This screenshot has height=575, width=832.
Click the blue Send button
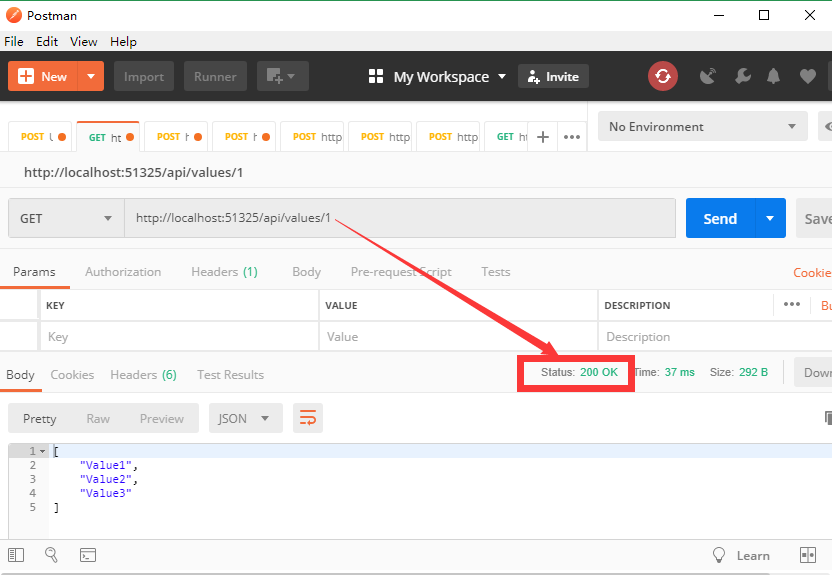[720, 218]
